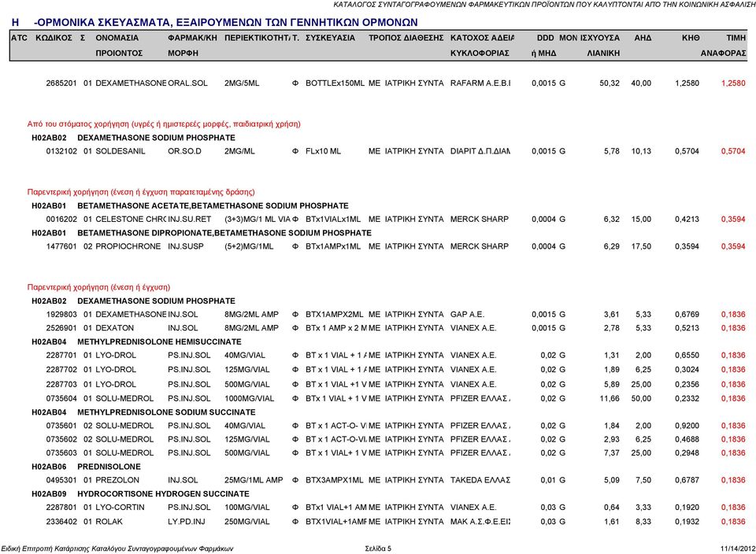Click METHYLPREDNISOLONE HEMISUCCINATE heading

click(x=159, y=342)
